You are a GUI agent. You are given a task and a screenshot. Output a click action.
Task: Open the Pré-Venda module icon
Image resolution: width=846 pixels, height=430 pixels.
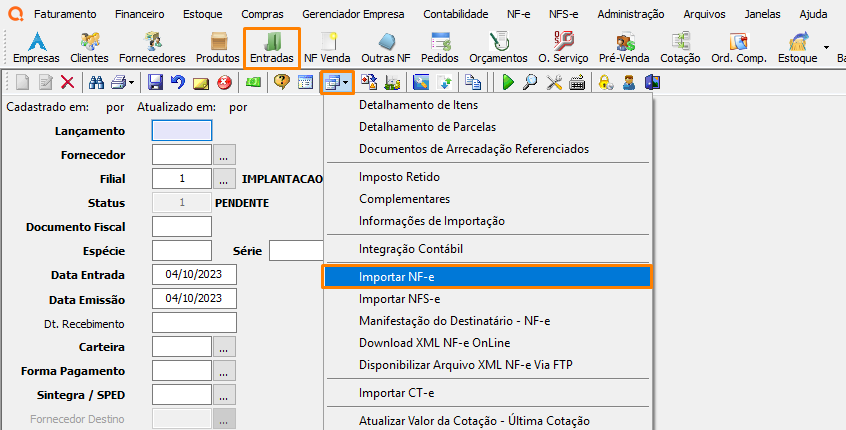click(x=624, y=47)
